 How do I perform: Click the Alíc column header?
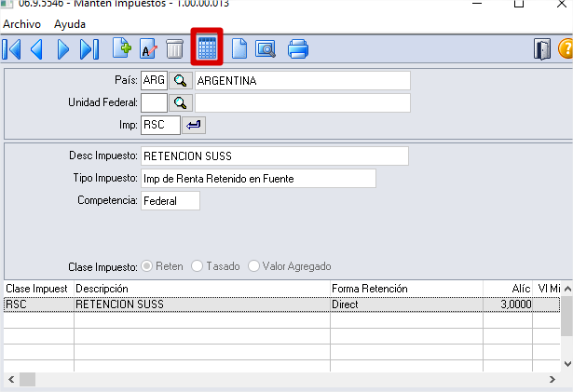(x=508, y=289)
